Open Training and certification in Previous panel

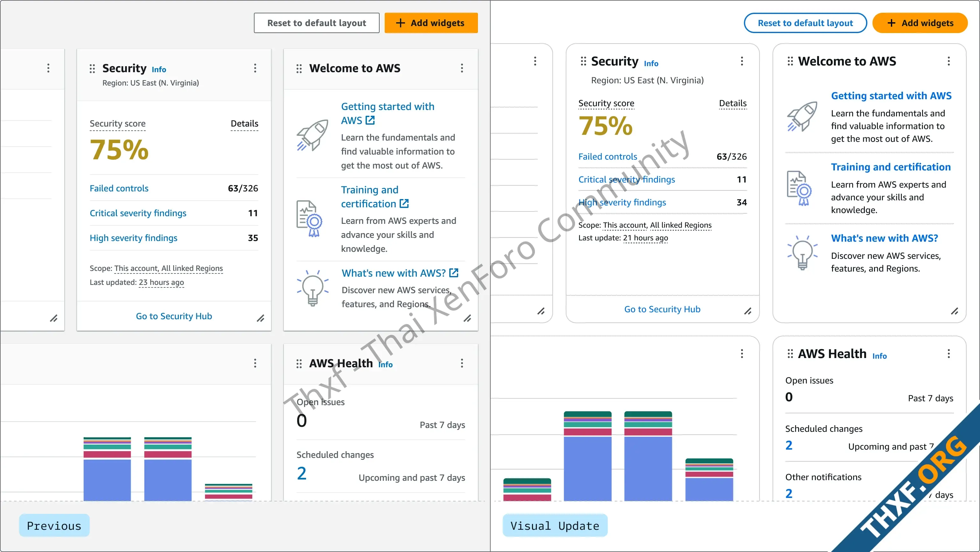coord(375,197)
